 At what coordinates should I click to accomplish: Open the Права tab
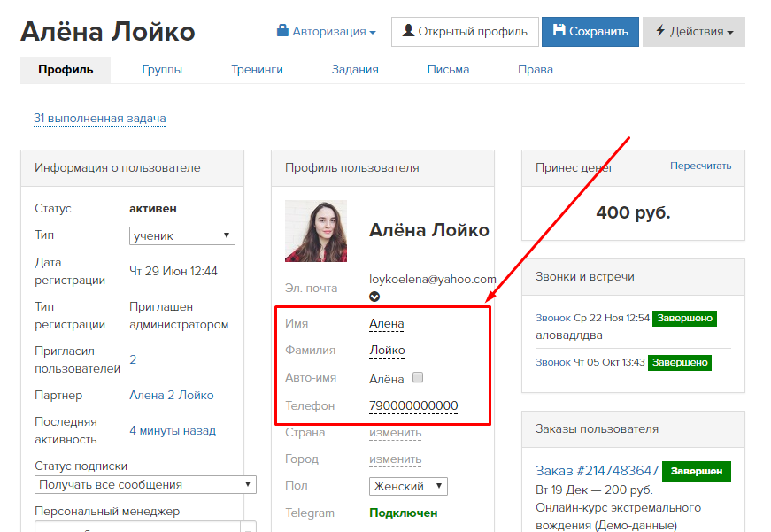(535, 69)
